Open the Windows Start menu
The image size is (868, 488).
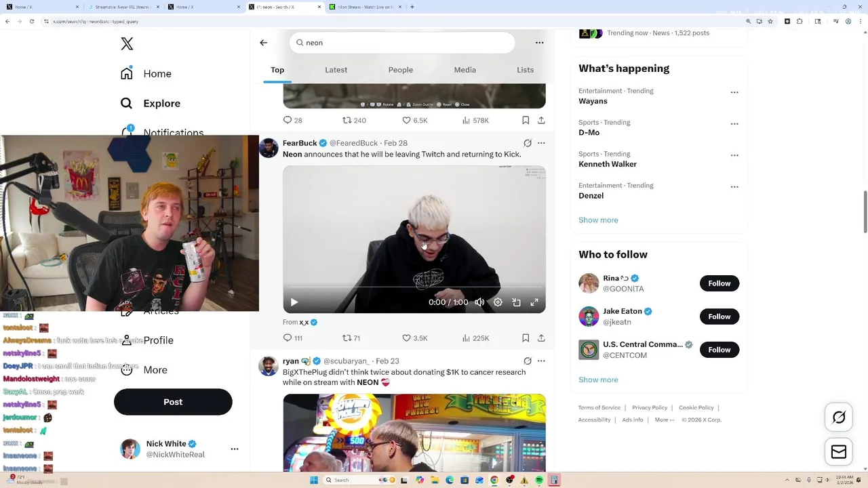point(314,480)
